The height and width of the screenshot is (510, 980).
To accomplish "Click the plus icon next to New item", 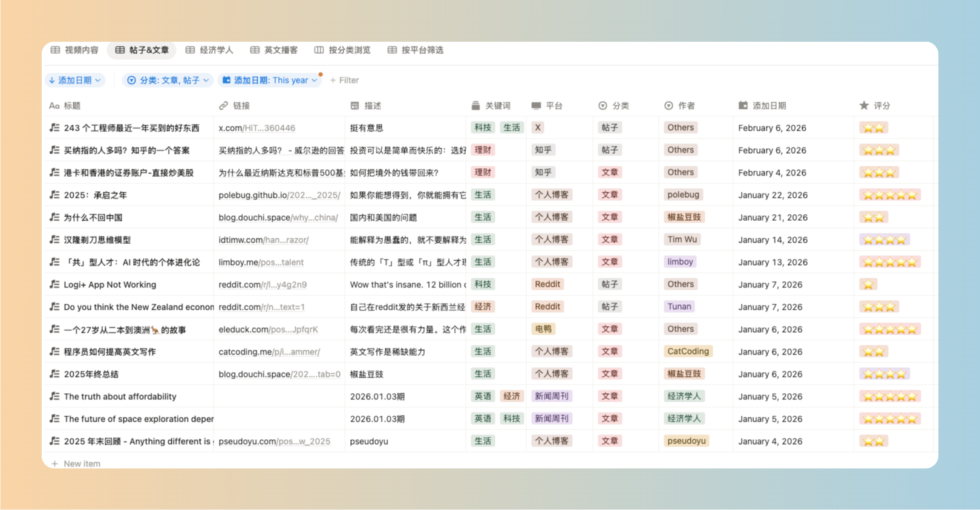I will coord(54,464).
